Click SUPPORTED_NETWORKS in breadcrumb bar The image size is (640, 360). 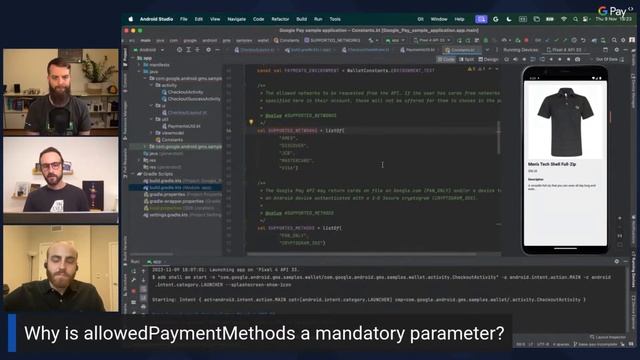(x=332, y=40)
